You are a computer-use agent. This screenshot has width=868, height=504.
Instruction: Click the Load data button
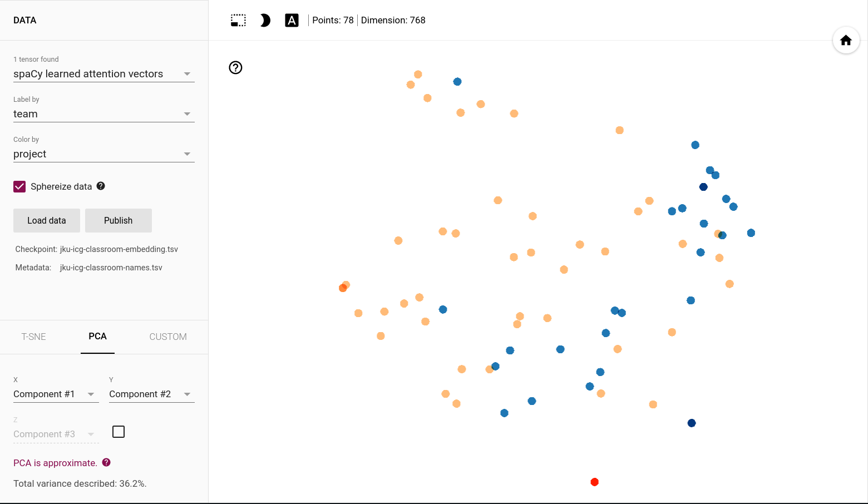pyautogui.click(x=47, y=220)
